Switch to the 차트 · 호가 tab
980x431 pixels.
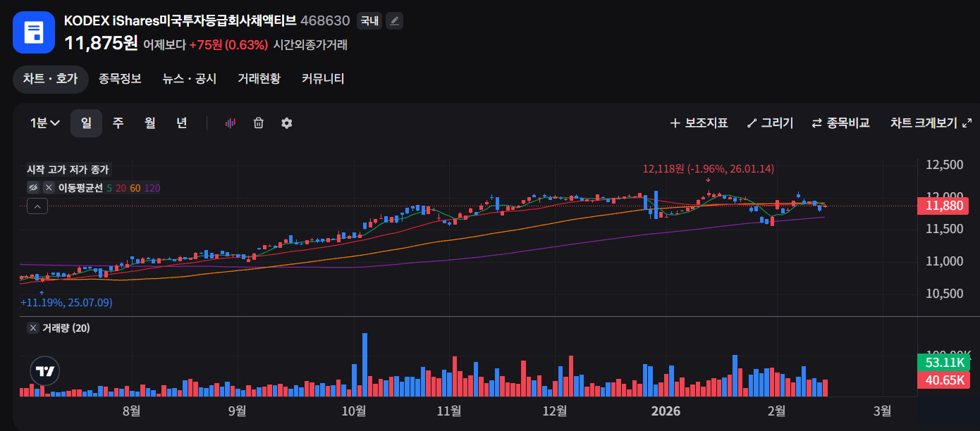51,79
